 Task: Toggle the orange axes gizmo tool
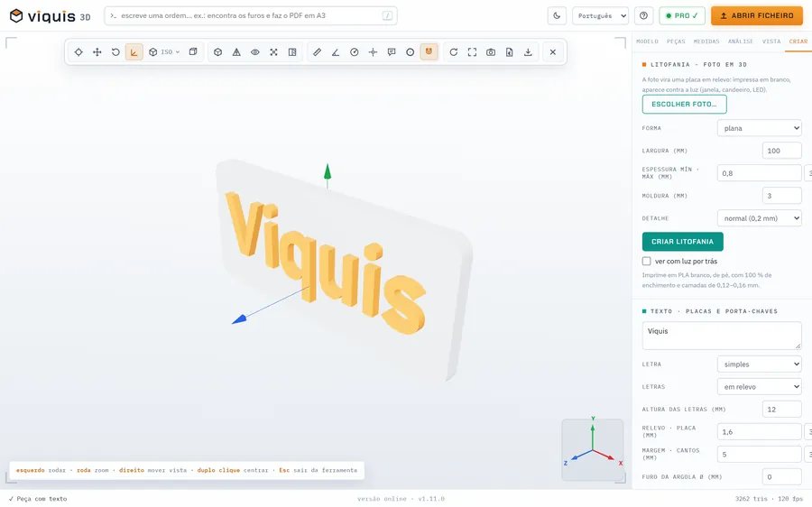click(x=134, y=51)
